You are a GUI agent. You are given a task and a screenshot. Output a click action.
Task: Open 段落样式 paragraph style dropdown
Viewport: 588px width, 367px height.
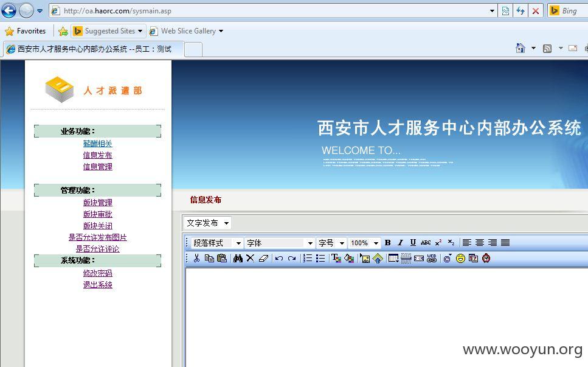216,243
